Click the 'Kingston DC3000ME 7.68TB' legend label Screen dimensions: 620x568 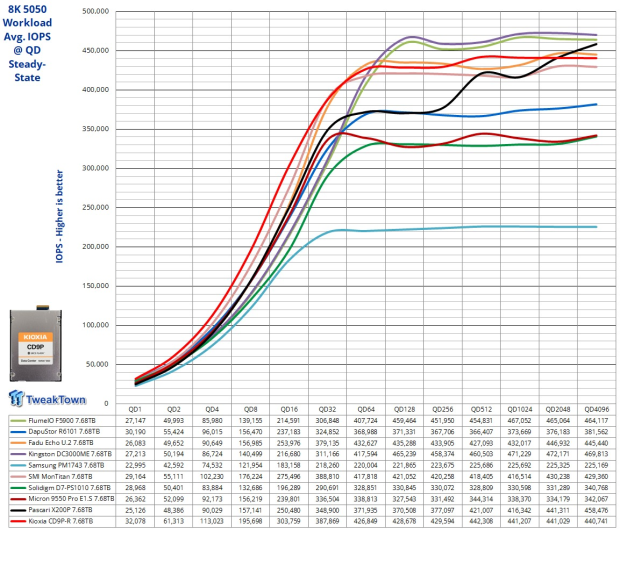(70, 454)
